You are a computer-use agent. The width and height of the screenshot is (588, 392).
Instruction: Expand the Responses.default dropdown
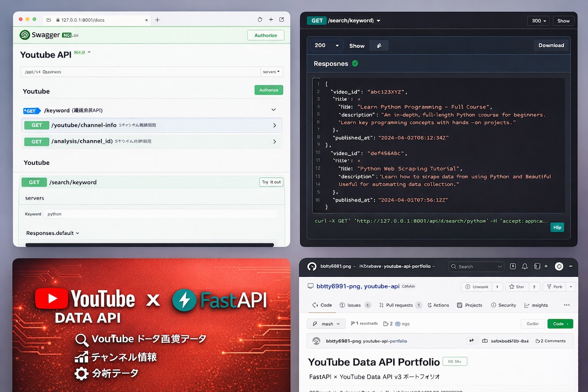53,233
